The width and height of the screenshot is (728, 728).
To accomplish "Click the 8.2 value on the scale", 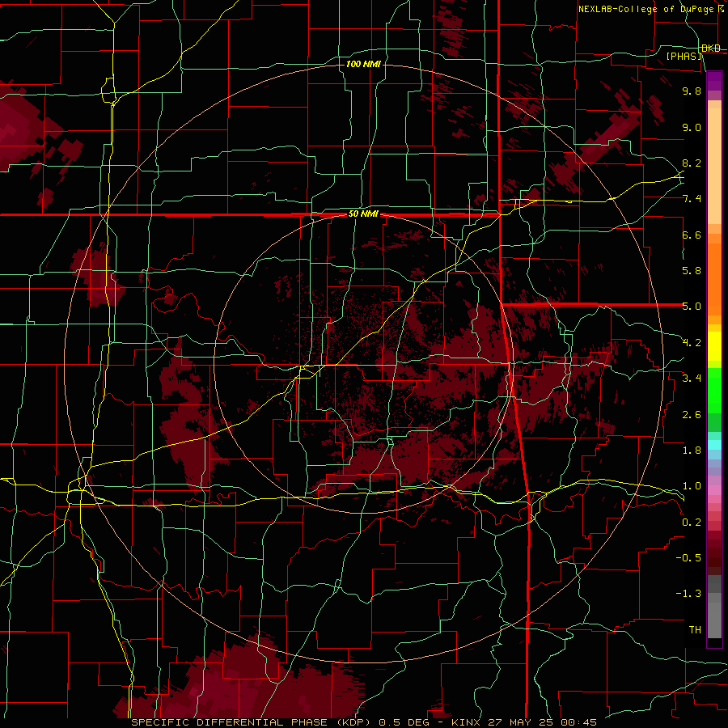I will coord(692,163).
